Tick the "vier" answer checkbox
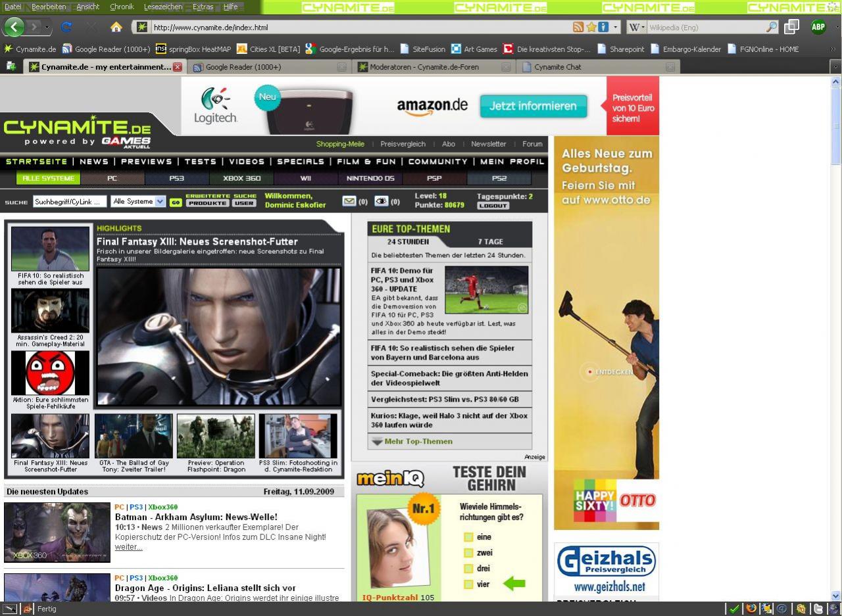 pos(468,584)
